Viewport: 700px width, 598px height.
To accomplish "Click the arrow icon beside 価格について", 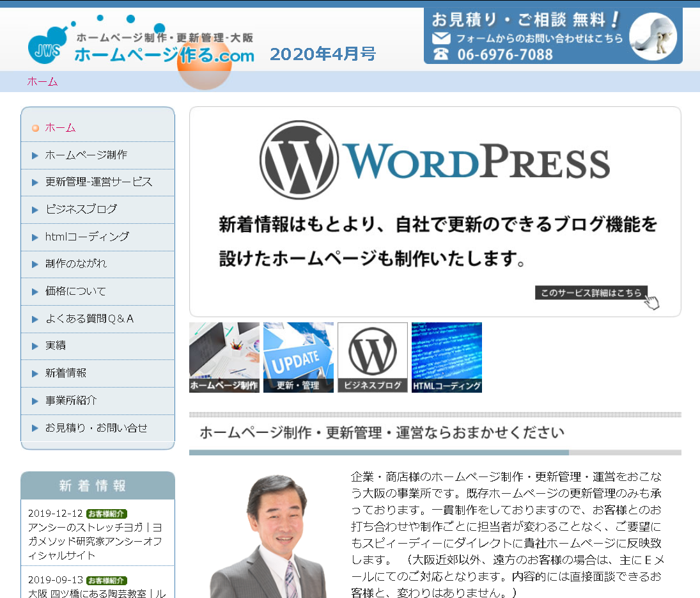I will click(x=35, y=292).
